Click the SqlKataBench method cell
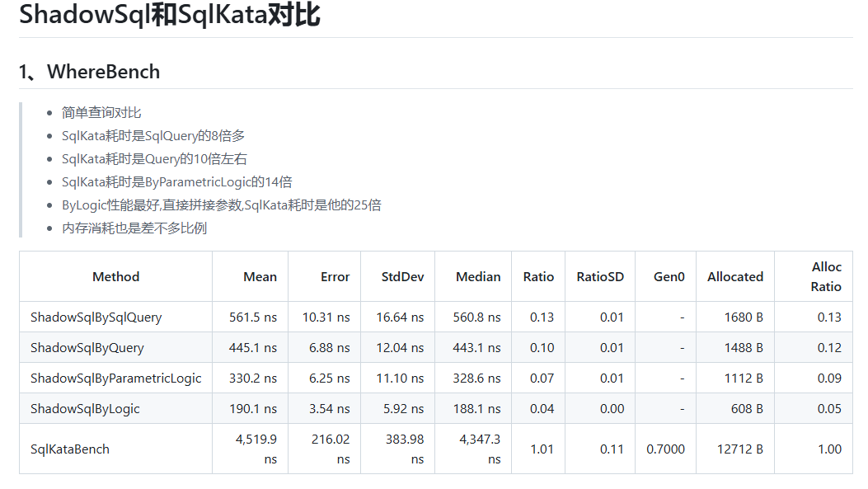Viewport: 868px width, 489px height. click(x=70, y=449)
